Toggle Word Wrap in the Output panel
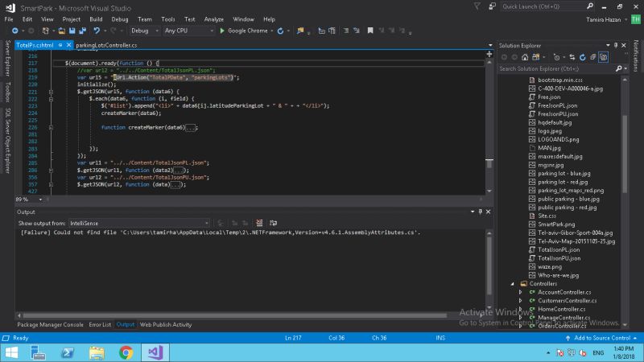 pyautogui.click(x=273, y=223)
